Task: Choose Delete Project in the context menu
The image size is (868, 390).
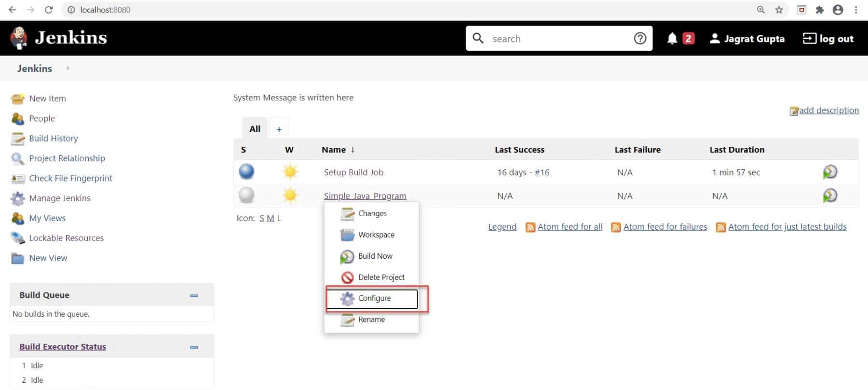Action: (x=381, y=277)
